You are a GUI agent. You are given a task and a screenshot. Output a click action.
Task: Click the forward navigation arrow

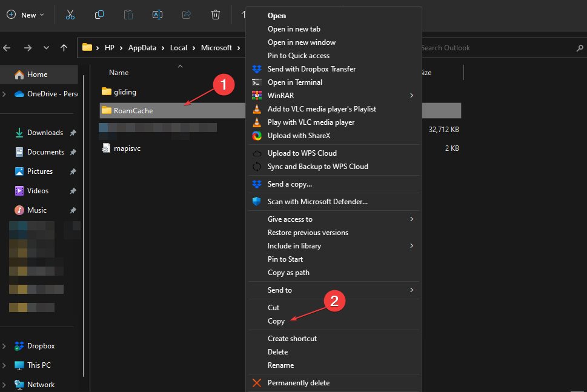point(27,47)
